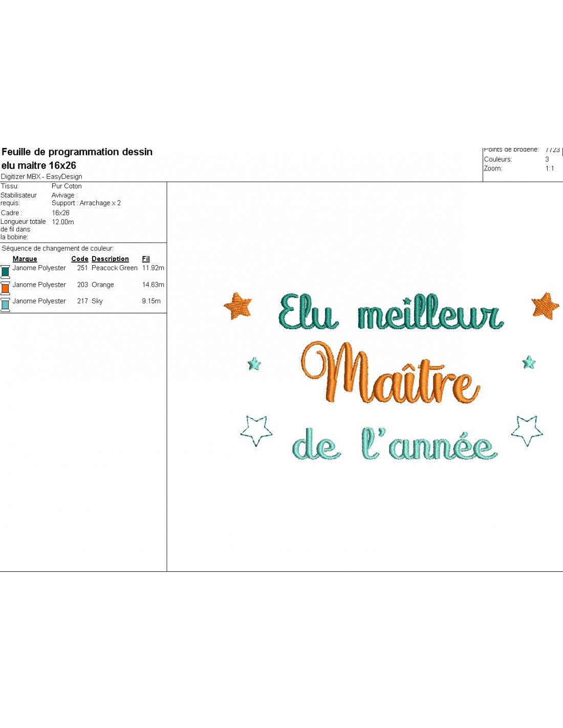Screen dimensions: 563x728
Task: Click the Code column header
Action: click(x=80, y=259)
